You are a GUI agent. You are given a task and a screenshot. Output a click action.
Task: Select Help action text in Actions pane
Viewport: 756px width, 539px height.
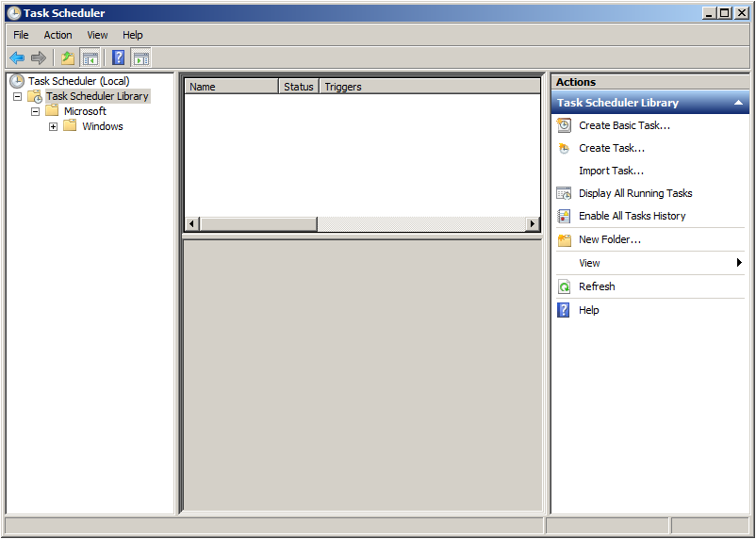tap(589, 310)
